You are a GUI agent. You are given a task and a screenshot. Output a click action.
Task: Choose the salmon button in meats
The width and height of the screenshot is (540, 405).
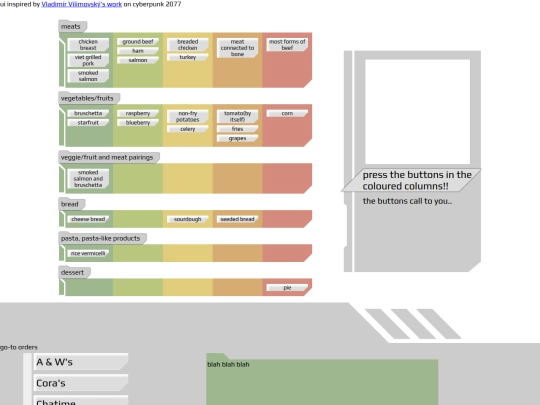(x=138, y=60)
